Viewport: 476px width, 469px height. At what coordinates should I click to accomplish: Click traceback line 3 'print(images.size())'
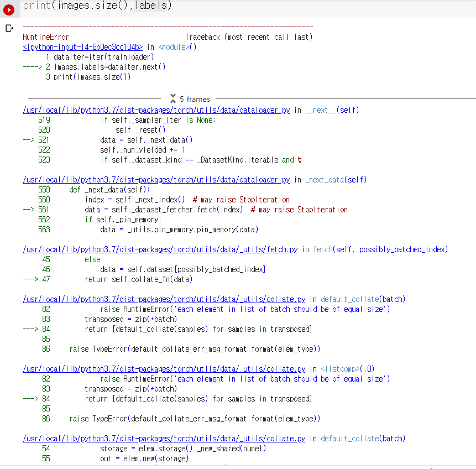click(92, 77)
